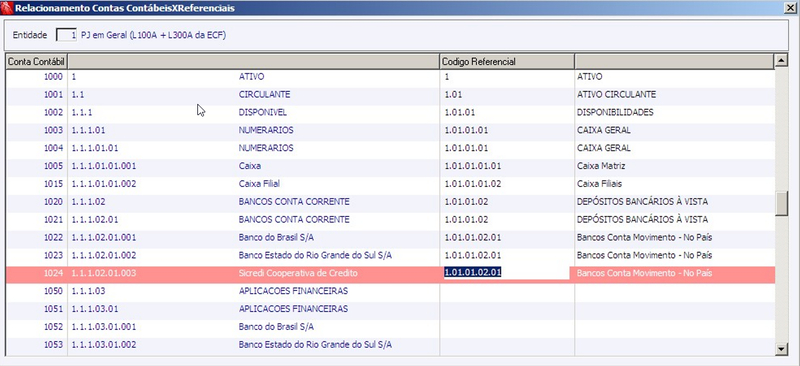800x366 pixels.
Task: Click the red application icon in title bar
Action: coord(7,8)
